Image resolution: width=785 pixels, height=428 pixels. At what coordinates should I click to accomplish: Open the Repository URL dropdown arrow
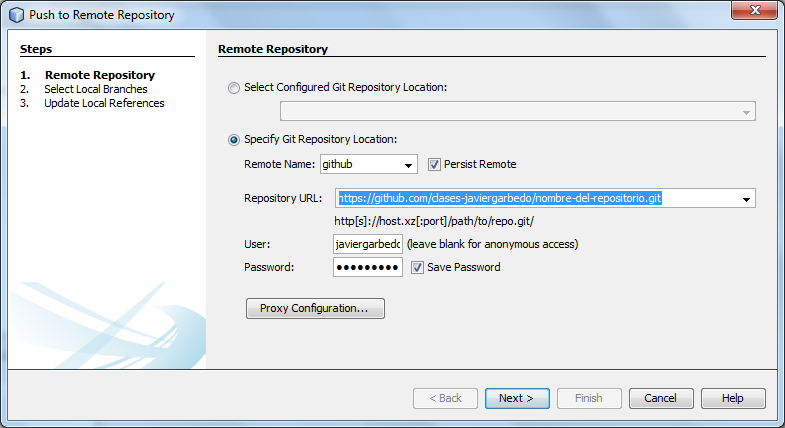746,199
